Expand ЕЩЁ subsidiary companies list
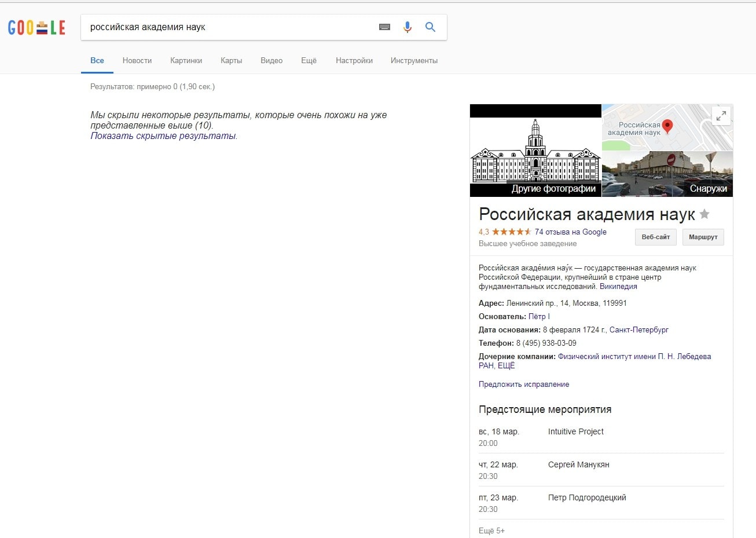 (506, 366)
